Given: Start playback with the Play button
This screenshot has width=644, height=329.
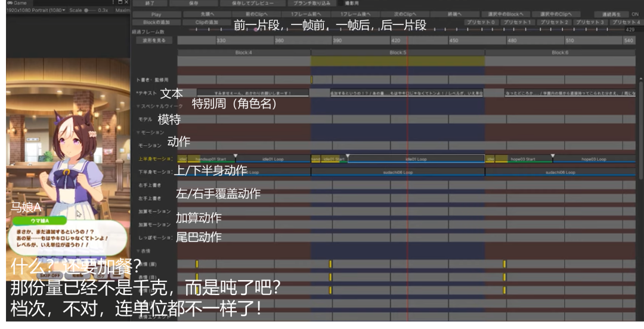Looking at the screenshot, I should (156, 14).
